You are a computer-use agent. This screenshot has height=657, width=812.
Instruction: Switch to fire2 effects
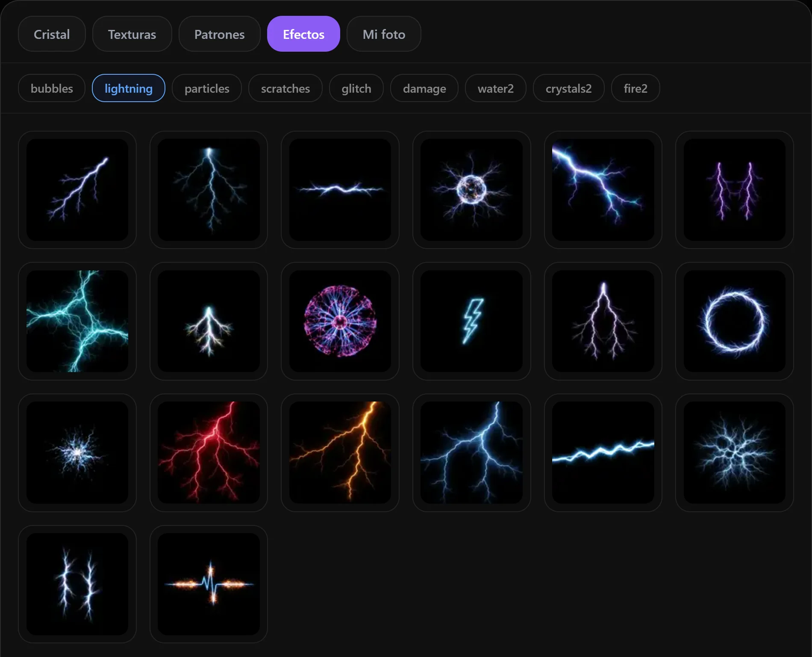(635, 88)
